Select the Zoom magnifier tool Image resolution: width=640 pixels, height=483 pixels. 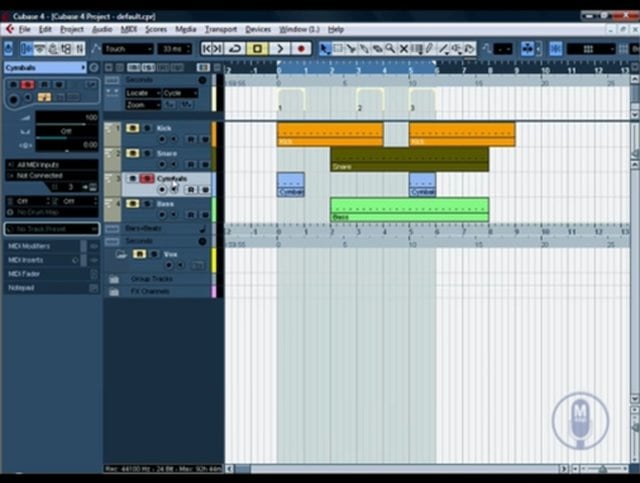tap(390, 49)
